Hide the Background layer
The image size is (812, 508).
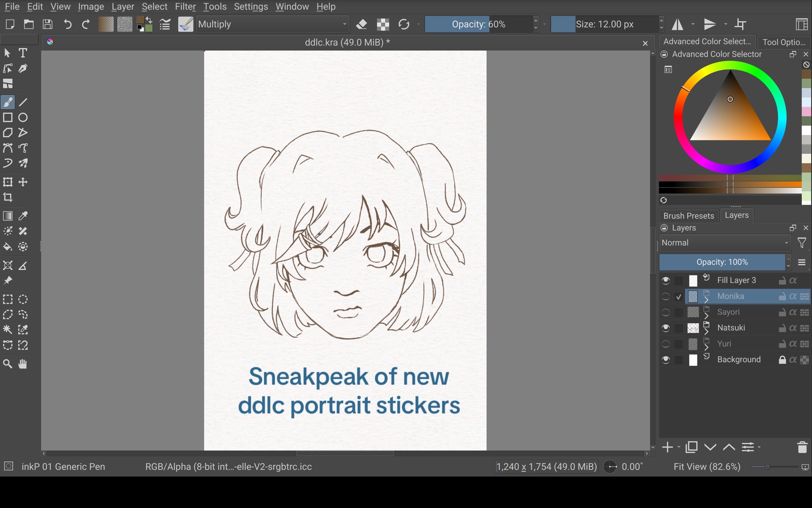[x=665, y=360]
